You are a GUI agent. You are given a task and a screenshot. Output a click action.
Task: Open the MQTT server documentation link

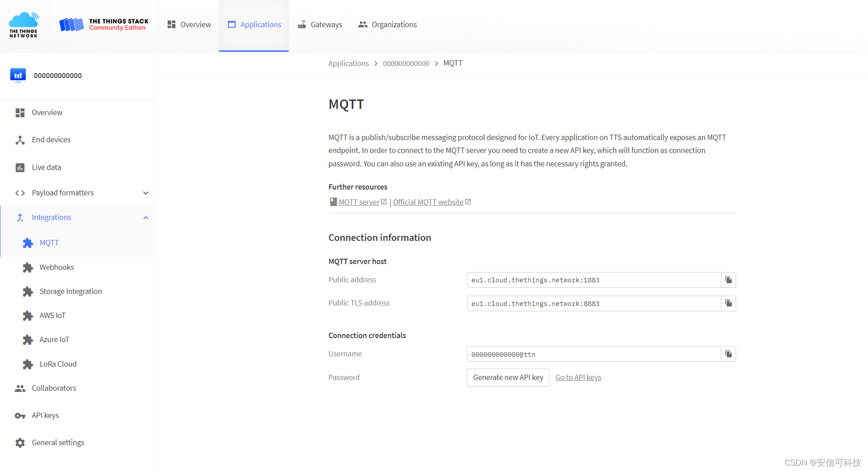coord(359,202)
